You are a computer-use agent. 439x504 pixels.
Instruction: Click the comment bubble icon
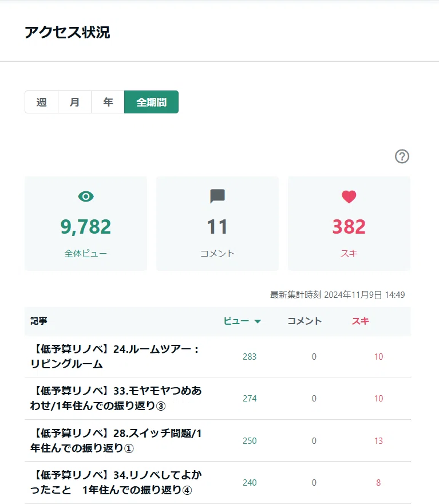pyautogui.click(x=217, y=196)
